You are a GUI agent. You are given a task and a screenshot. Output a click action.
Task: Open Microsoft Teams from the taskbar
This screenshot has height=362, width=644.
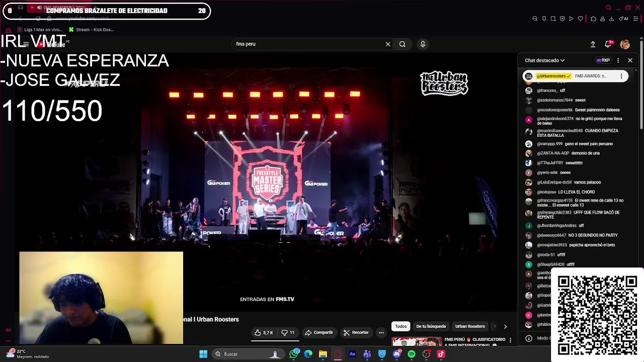(367, 354)
